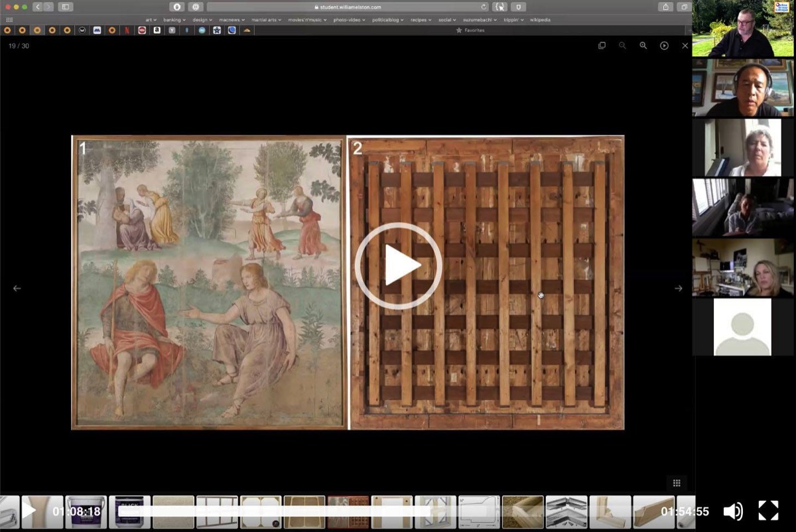Image resolution: width=796 pixels, height=532 pixels.
Task: Select the window frame grid thumbnail
Action: [217, 512]
